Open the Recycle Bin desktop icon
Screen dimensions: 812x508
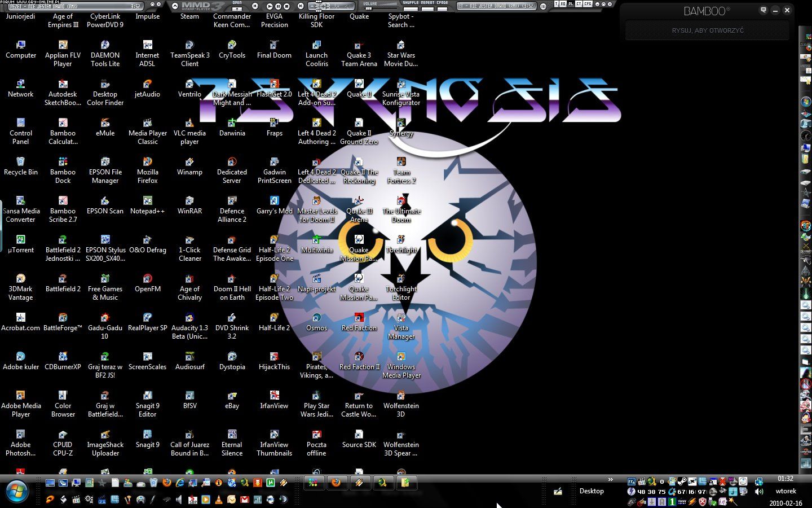21,167
